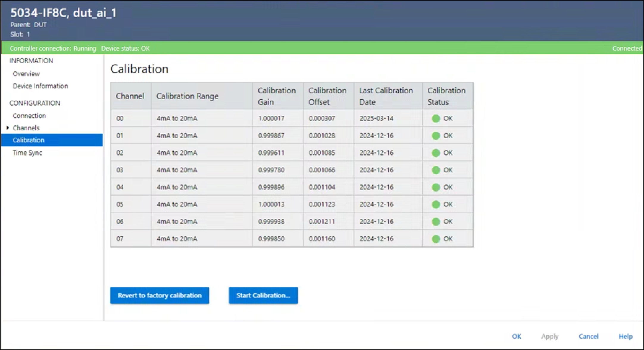Confirm with the OK link button
This screenshot has width=644, height=350.
point(516,336)
